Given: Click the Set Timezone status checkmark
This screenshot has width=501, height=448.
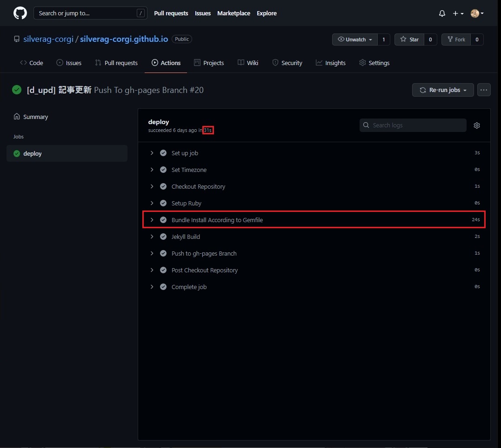Looking at the screenshot, I should click(163, 170).
